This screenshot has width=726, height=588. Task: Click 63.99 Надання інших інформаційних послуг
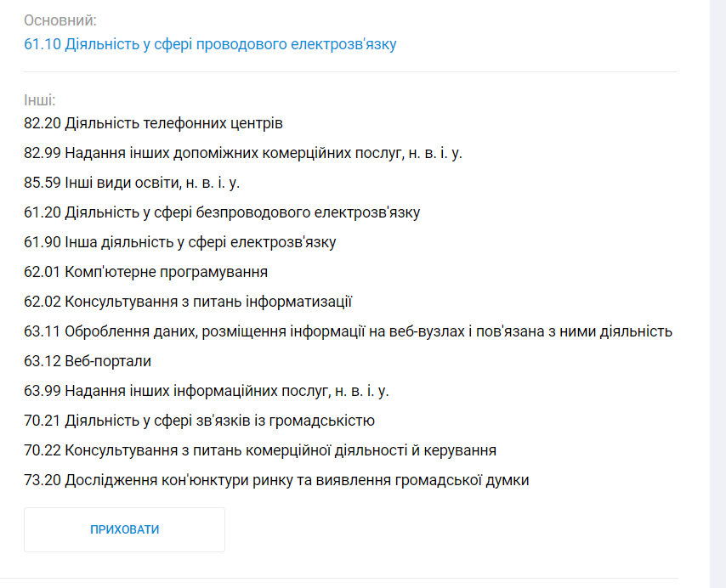(x=207, y=391)
